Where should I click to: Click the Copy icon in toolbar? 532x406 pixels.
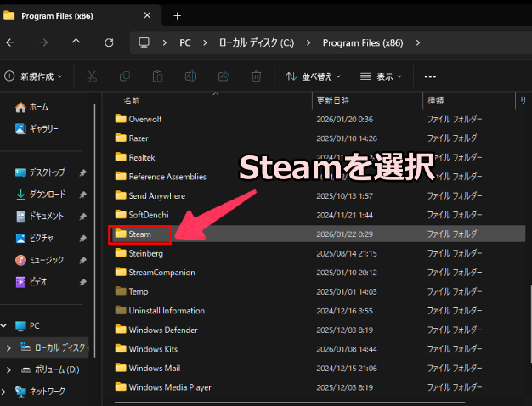point(125,76)
